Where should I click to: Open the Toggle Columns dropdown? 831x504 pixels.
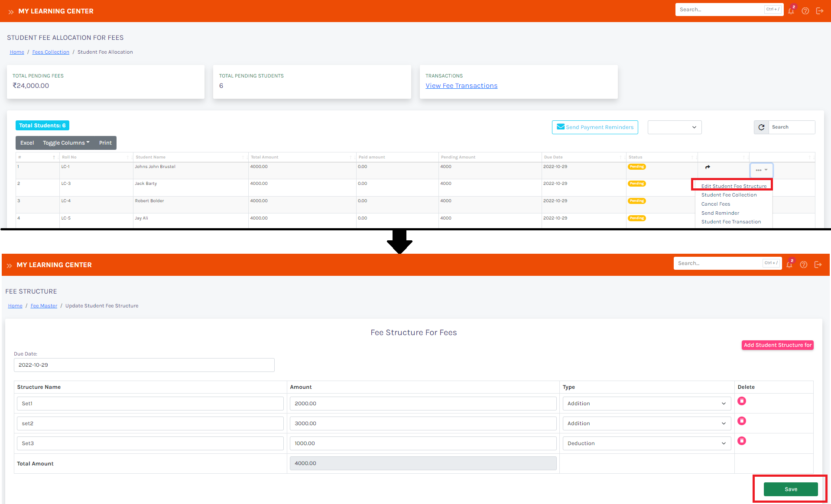coord(66,143)
